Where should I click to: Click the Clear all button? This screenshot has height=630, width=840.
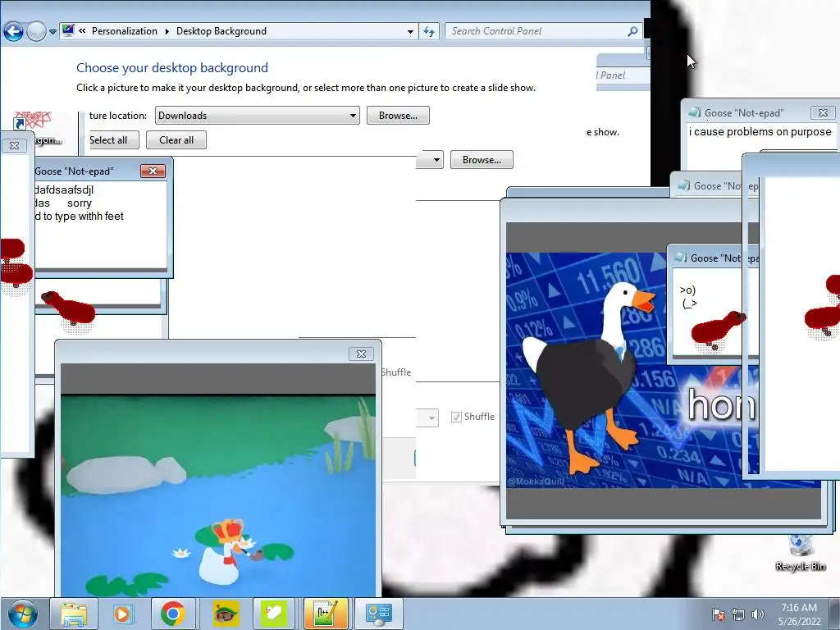point(176,139)
